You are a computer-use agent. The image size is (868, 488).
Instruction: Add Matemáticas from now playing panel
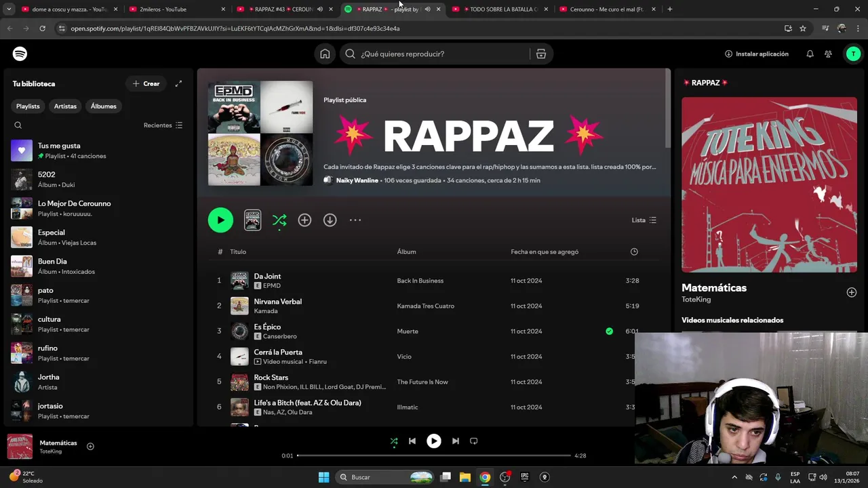(x=852, y=292)
